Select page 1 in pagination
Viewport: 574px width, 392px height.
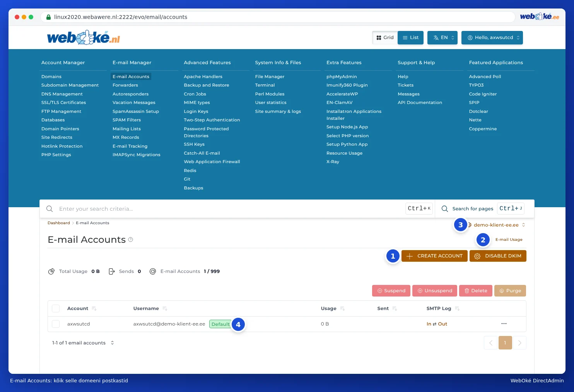point(505,343)
